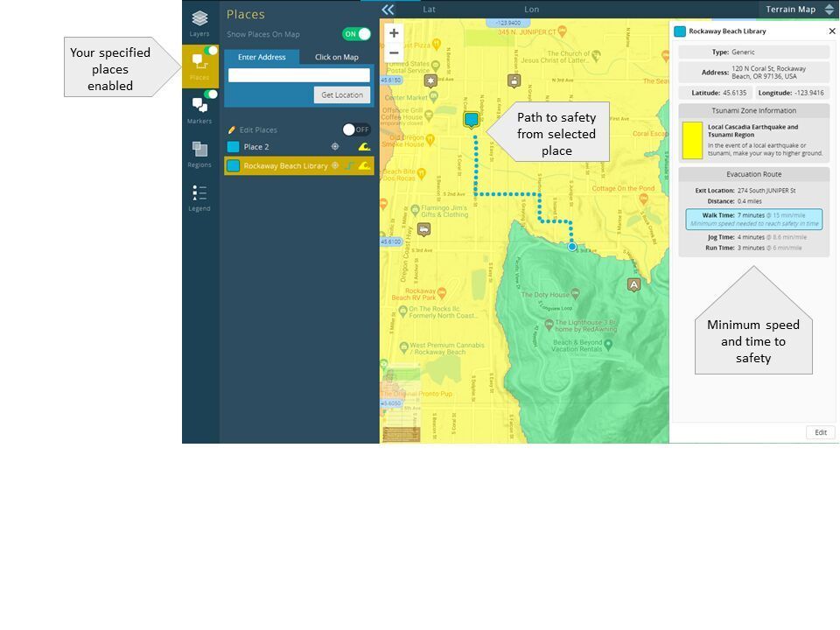Select the Places sidebar icon

coord(199,66)
